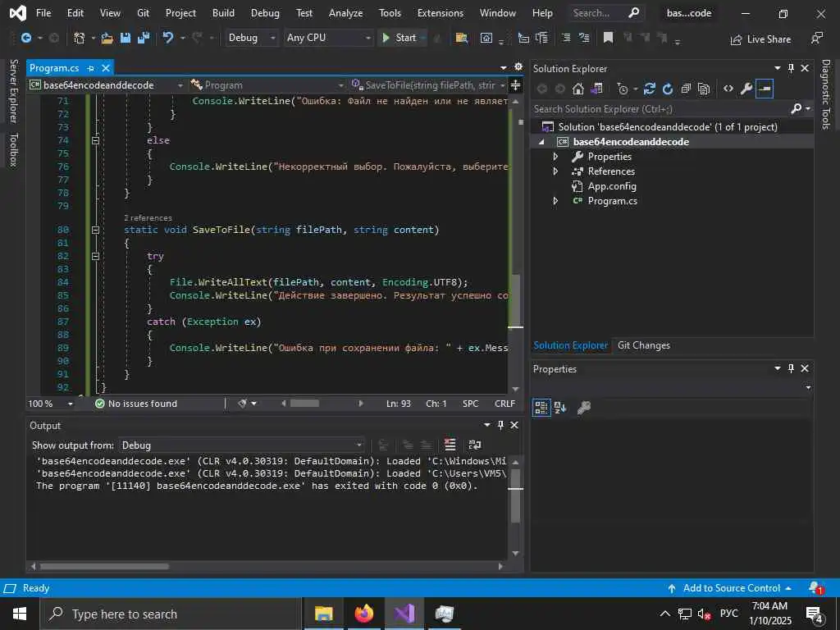The width and height of the screenshot is (840, 630).
Task: Toggle the editor split window button
Action: 515,85
